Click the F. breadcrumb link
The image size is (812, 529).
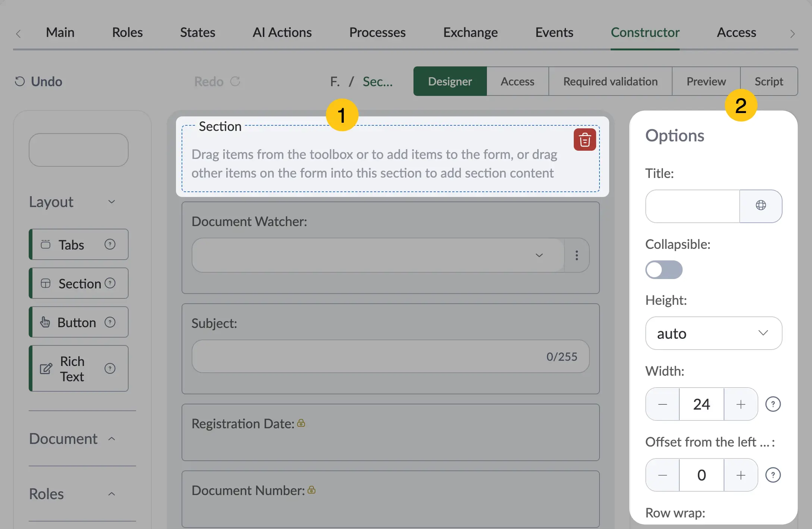tap(335, 81)
